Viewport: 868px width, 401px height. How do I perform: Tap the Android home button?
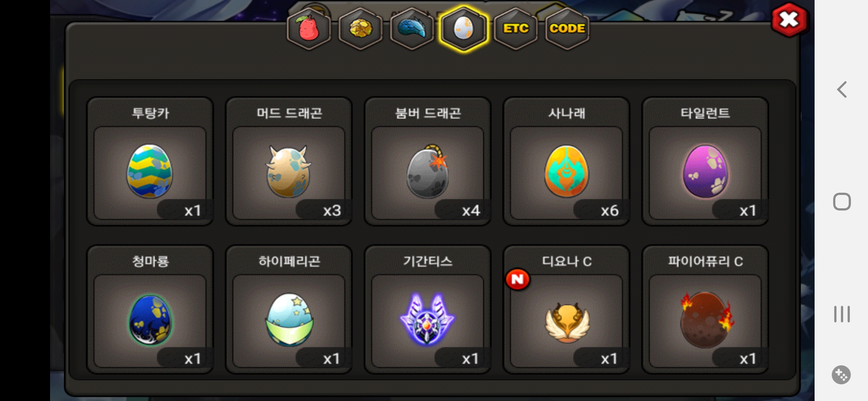click(842, 202)
